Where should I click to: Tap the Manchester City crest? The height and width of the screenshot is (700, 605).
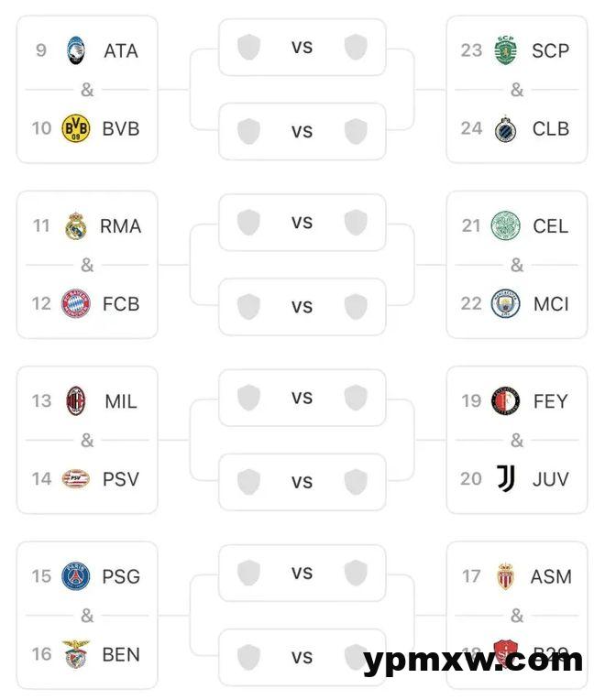point(506,303)
